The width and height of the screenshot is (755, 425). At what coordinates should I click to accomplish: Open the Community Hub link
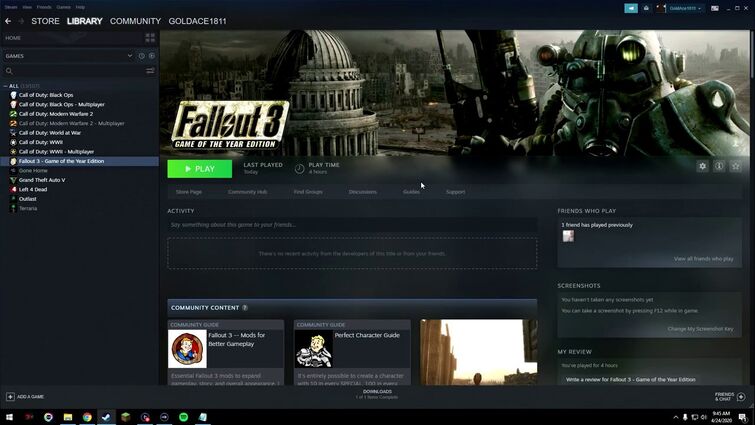pos(247,192)
